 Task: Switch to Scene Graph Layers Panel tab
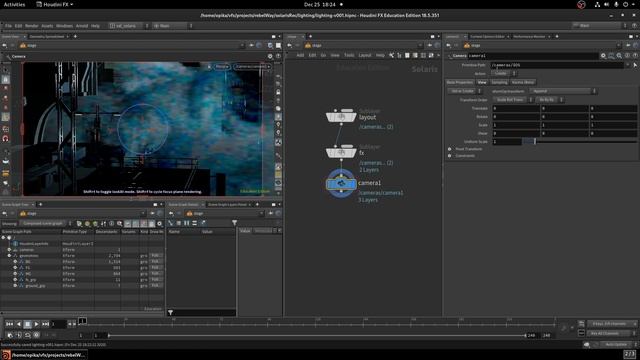(x=227, y=204)
